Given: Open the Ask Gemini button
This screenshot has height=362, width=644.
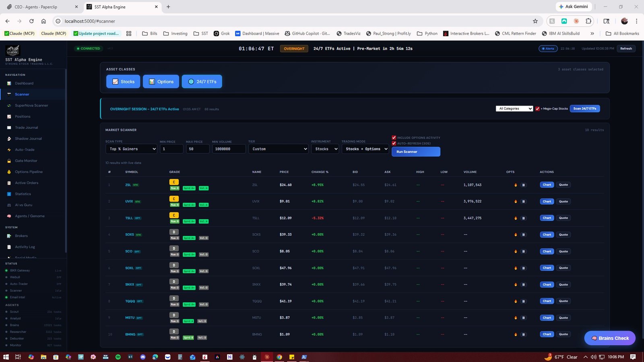Looking at the screenshot, I should (574, 7).
